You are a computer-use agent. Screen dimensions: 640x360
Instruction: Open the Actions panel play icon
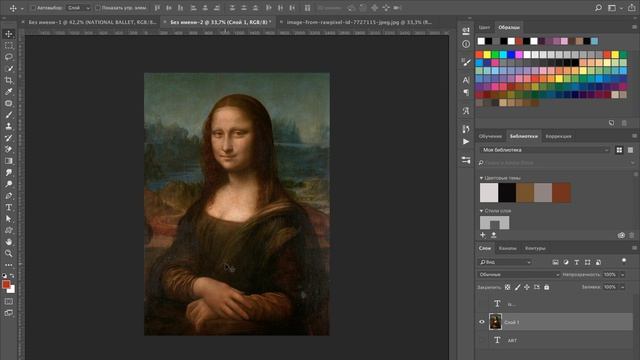click(x=466, y=142)
